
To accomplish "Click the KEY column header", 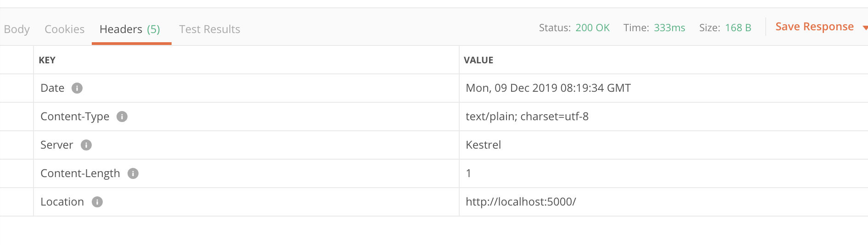I will (x=47, y=60).
